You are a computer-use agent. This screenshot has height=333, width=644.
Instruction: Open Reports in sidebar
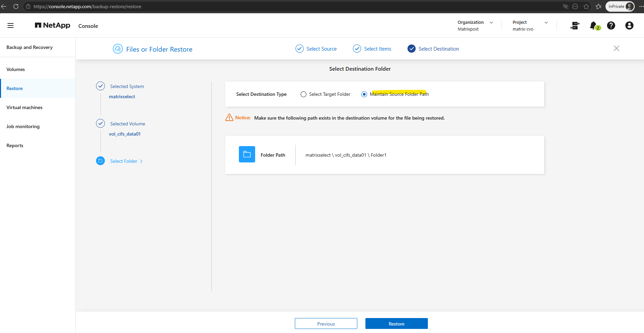click(38, 145)
